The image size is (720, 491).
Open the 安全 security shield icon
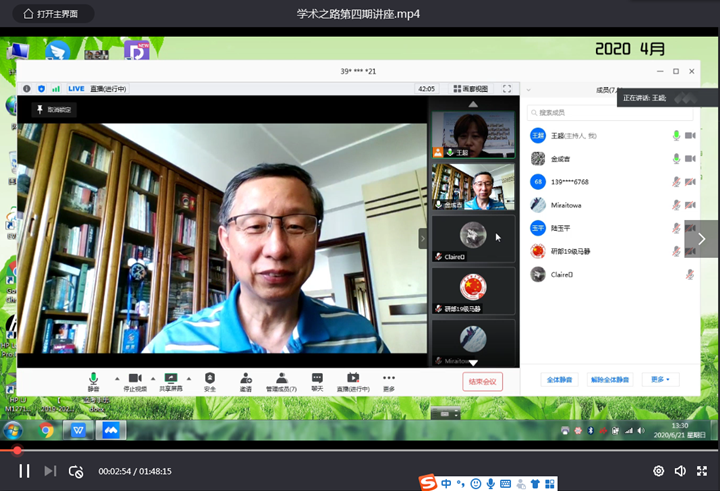click(x=210, y=378)
